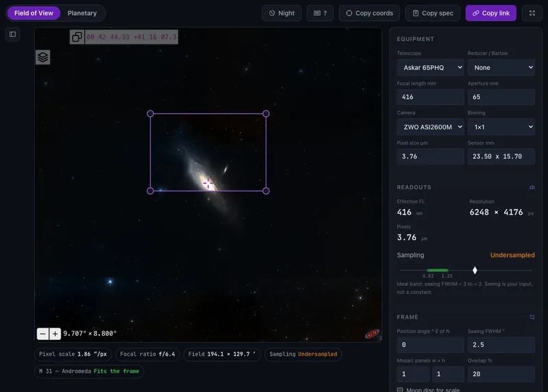Viewport: 548px width, 392px height.
Task: Toggle the sidebar panel icon
Action: point(12,34)
